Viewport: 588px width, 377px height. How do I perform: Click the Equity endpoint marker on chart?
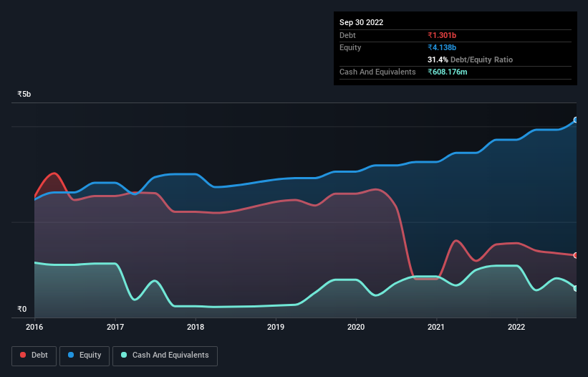tap(576, 120)
